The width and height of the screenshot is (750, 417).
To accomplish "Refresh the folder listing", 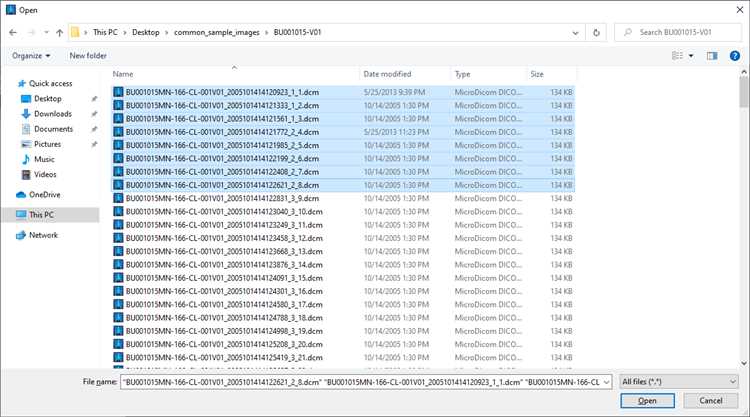I will (x=596, y=33).
